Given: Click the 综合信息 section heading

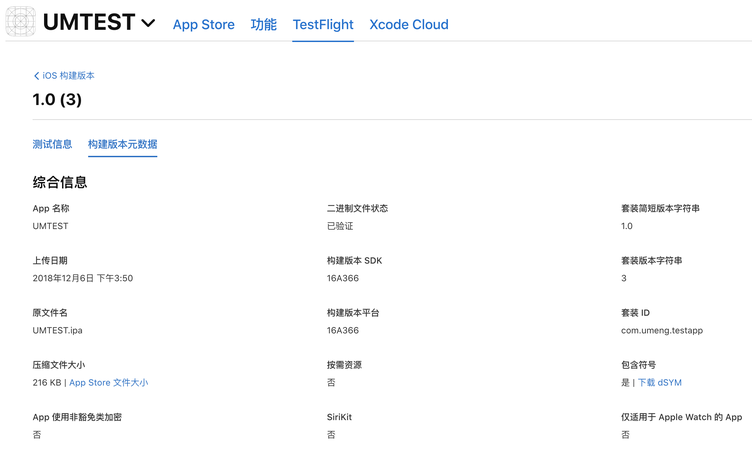Looking at the screenshot, I should pos(60,182).
